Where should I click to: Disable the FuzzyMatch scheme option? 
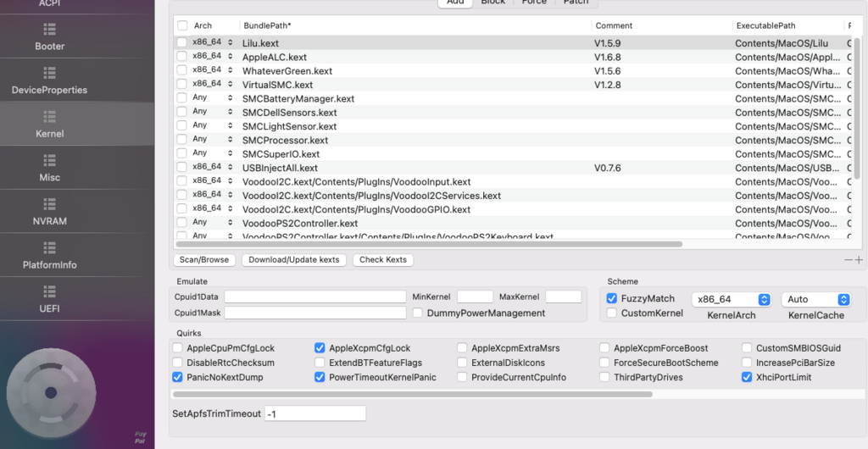(612, 299)
